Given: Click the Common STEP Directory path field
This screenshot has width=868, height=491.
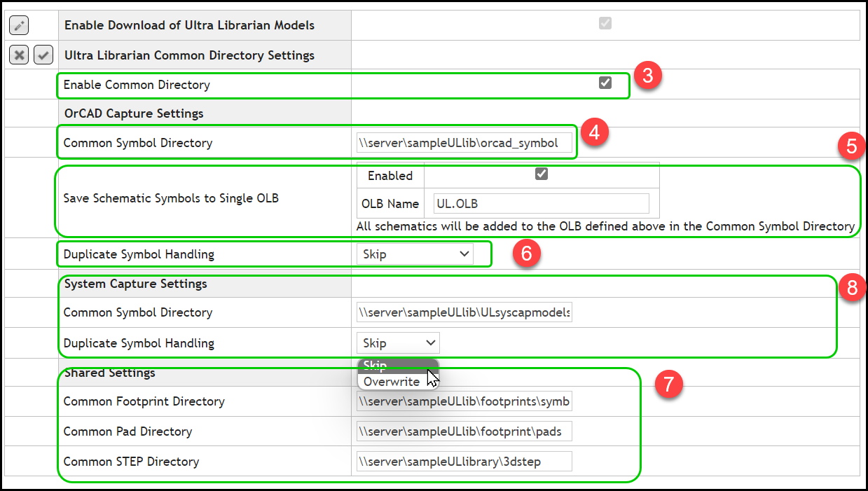Looking at the screenshot, I should click(x=464, y=461).
